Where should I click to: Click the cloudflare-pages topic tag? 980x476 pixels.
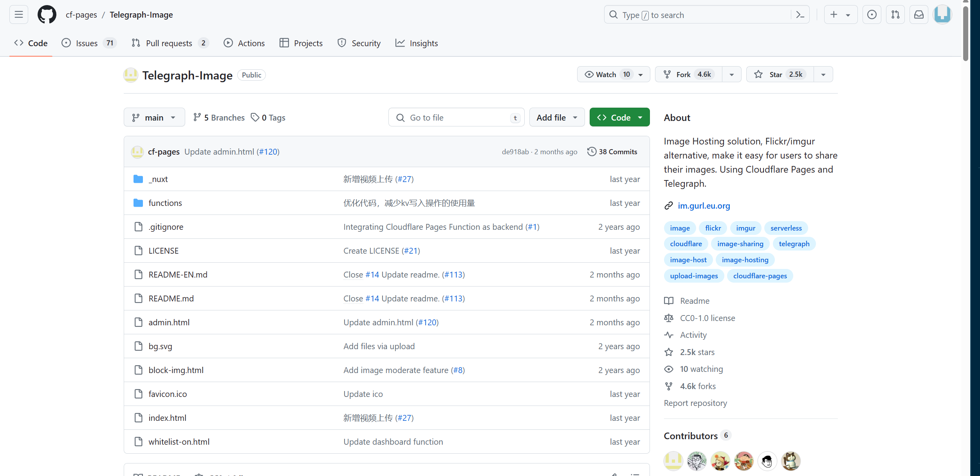coord(760,276)
